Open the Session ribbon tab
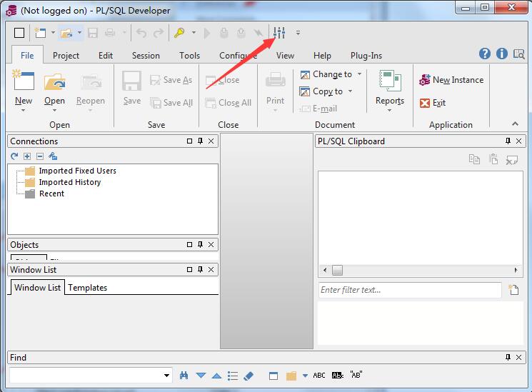This screenshot has width=532, height=392. pos(146,56)
